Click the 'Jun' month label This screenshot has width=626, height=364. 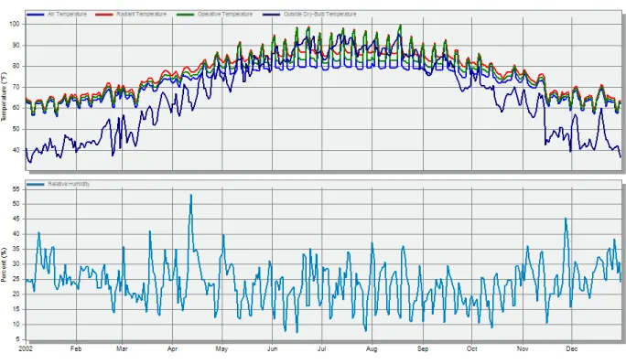pos(273,348)
